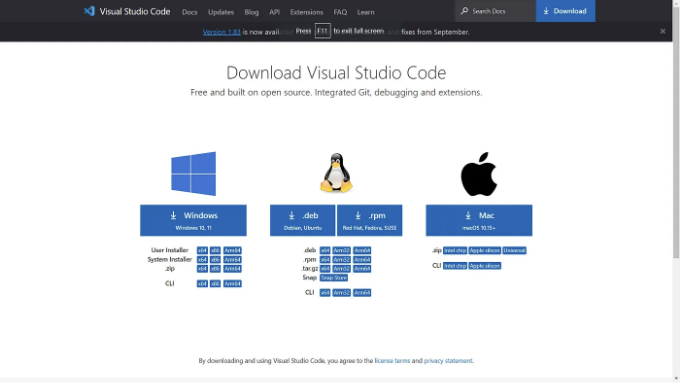The image size is (680, 383).
Task: Click the Visual Studio Code logo icon
Action: [x=89, y=11]
